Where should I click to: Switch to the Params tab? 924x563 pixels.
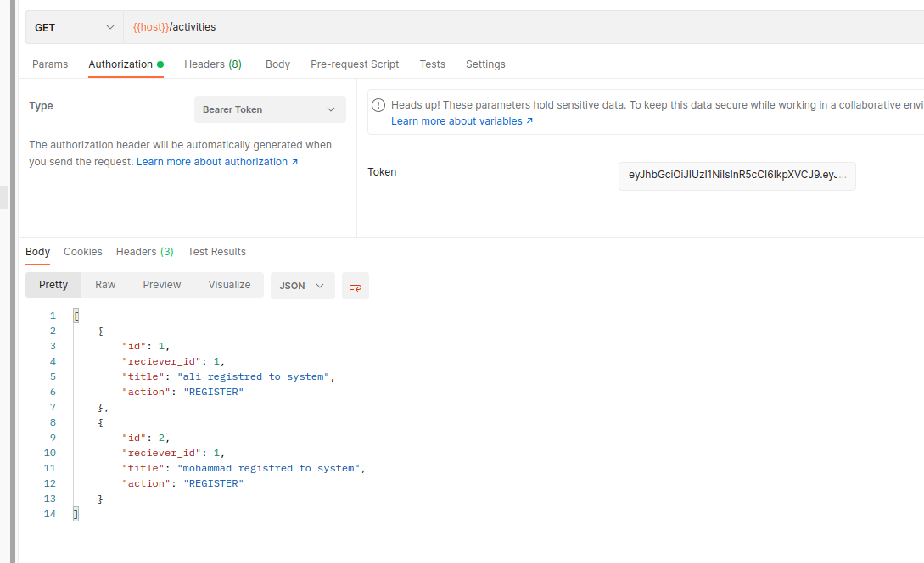point(50,64)
